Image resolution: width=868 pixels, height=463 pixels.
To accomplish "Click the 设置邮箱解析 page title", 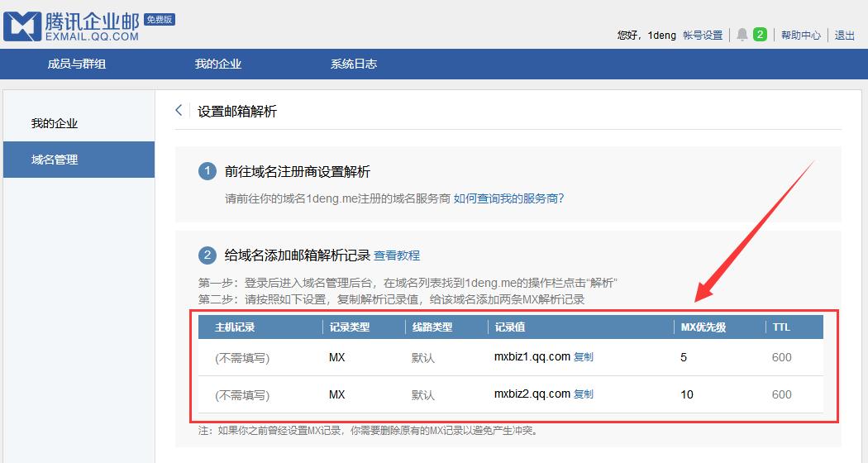I will tap(237, 112).
